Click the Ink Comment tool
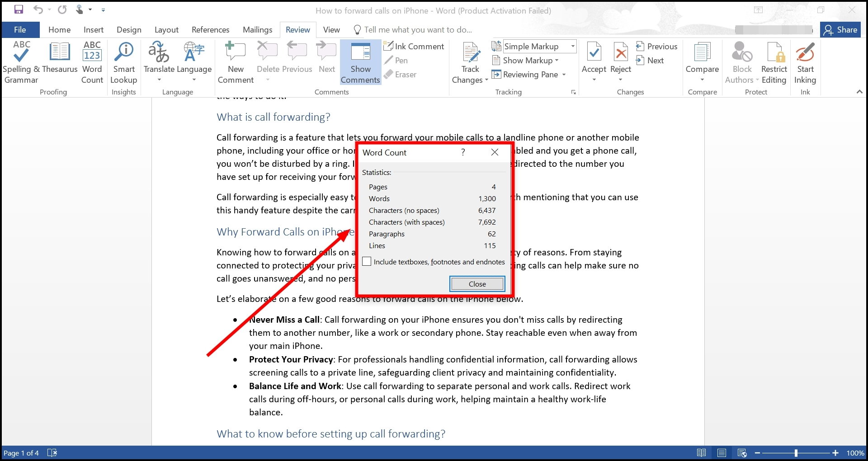868x461 pixels. coord(414,46)
